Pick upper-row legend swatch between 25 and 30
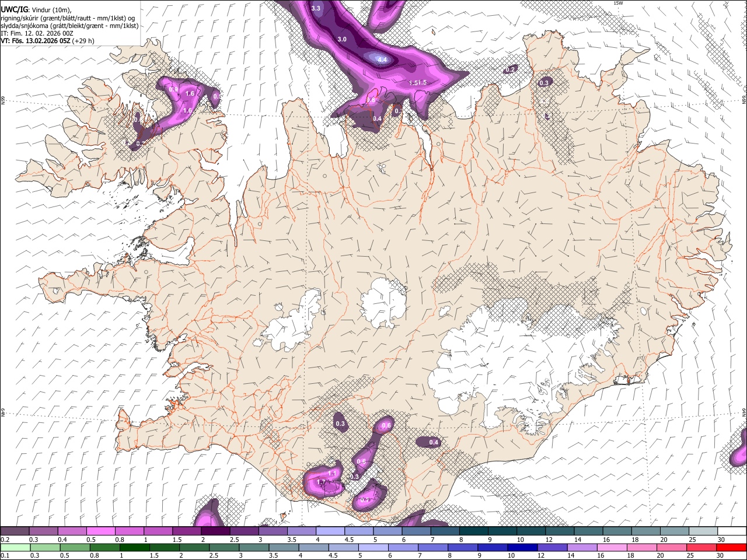This screenshot has height=560, width=747. [704, 531]
